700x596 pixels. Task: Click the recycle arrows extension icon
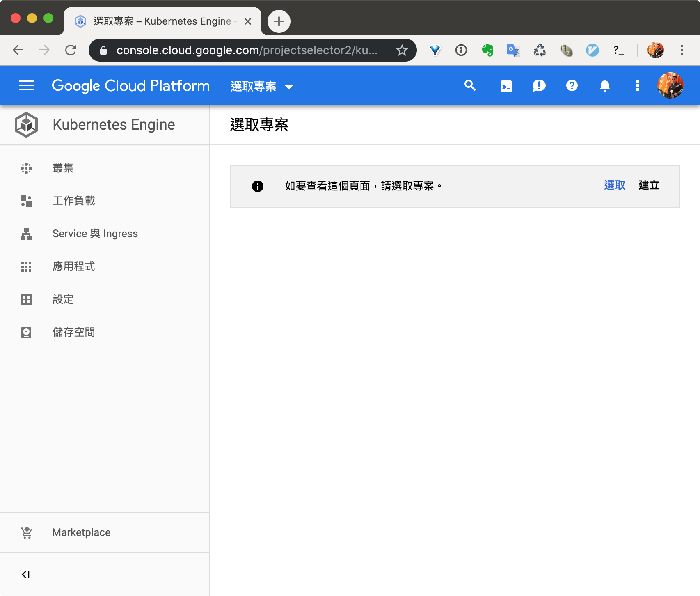coord(540,50)
